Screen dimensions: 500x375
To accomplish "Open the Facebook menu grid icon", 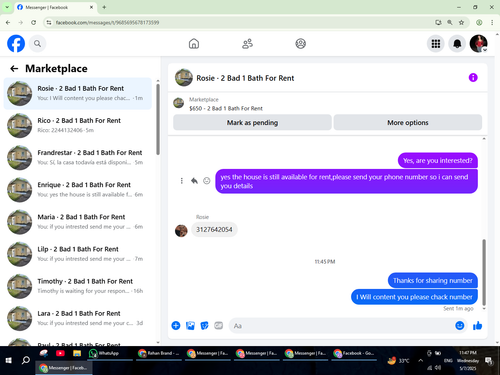I will coord(436,44).
